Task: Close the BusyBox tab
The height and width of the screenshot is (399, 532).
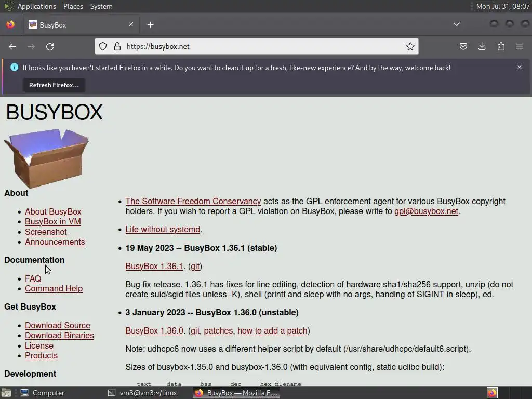Action: coord(130,24)
